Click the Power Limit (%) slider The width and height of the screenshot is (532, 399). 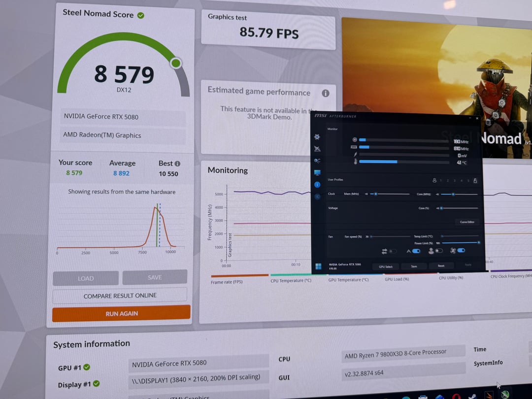click(x=461, y=242)
